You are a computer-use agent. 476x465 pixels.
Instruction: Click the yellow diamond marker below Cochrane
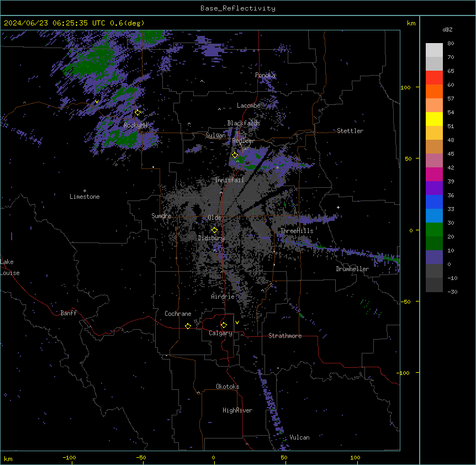[188, 326]
